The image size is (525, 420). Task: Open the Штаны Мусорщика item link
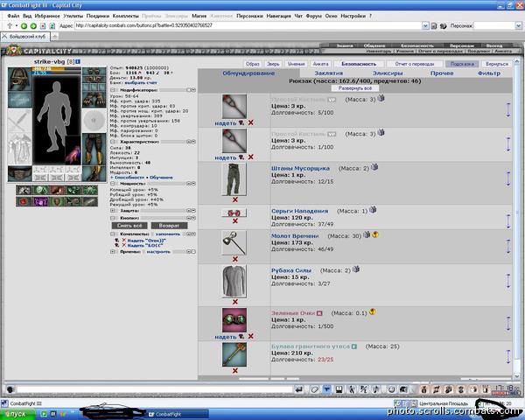point(300,168)
